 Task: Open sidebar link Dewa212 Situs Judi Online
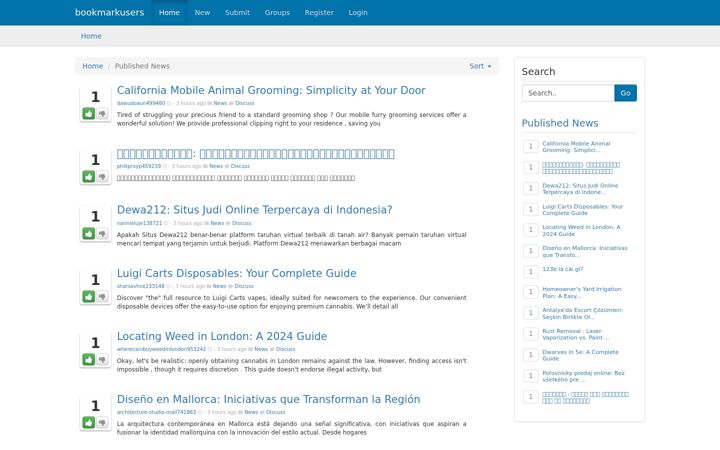(x=580, y=189)
